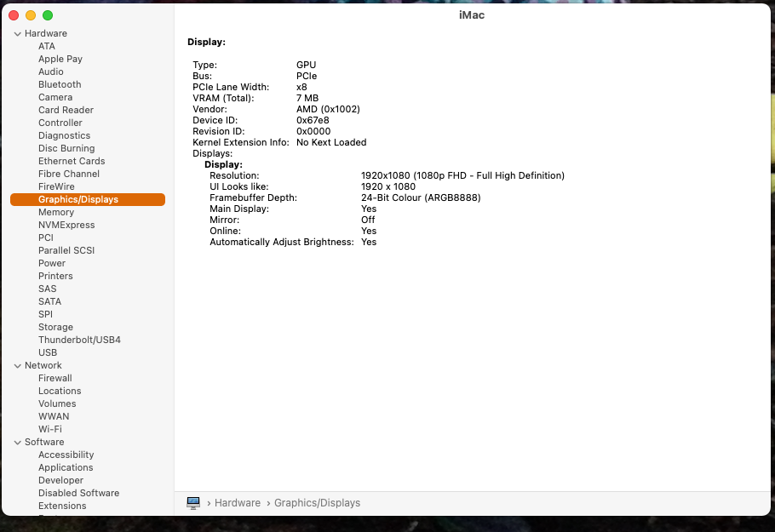
Task: Collapse the Hardware section
Action: click(x=18, y=33)
